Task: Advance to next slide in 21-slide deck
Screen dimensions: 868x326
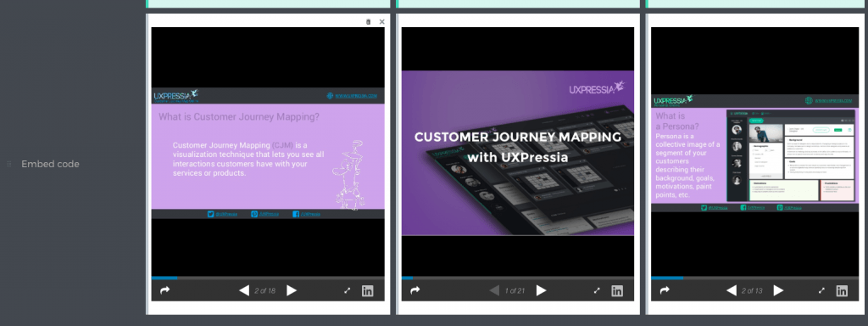Action: pos(542,290)
